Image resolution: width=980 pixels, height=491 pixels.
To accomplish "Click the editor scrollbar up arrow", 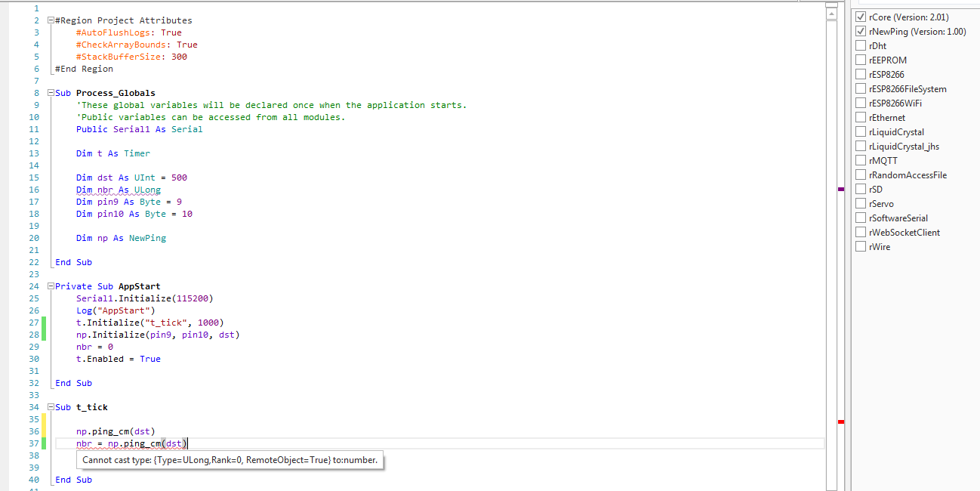I will [832, 14].
